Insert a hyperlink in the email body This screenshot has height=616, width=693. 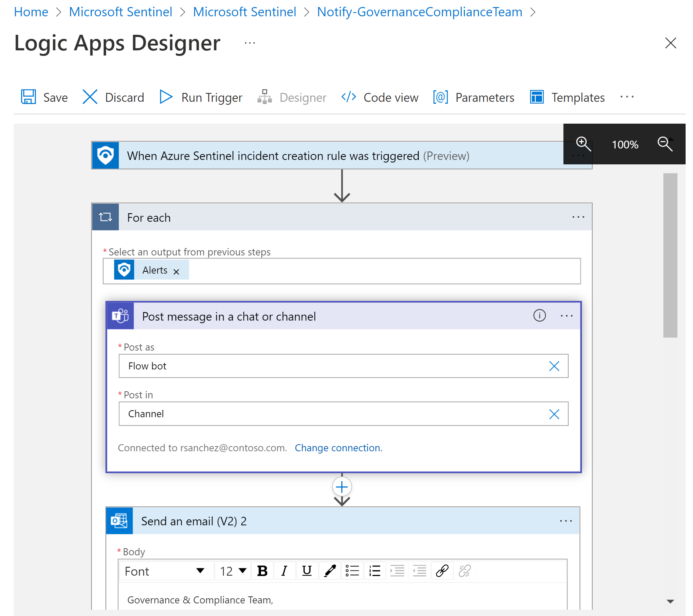tap(442, 570)
